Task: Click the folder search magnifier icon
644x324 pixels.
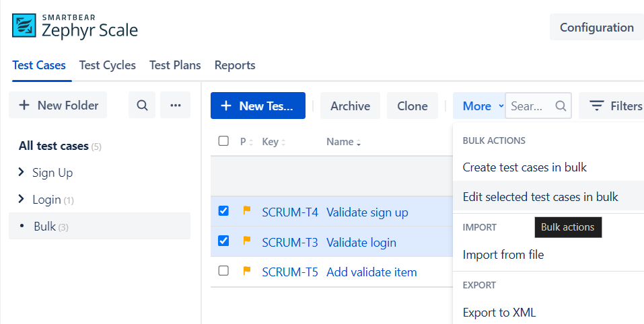Action: coord(142,106)
